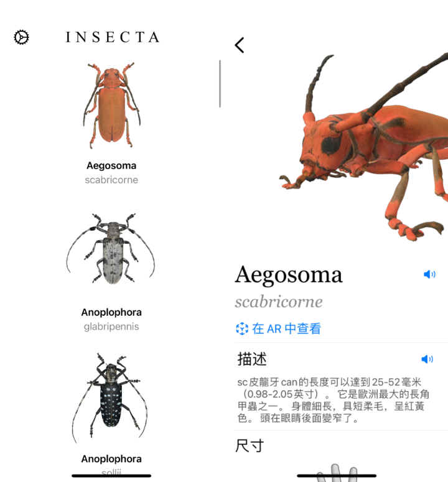Click the INSECTA app title

coord(113,37)
